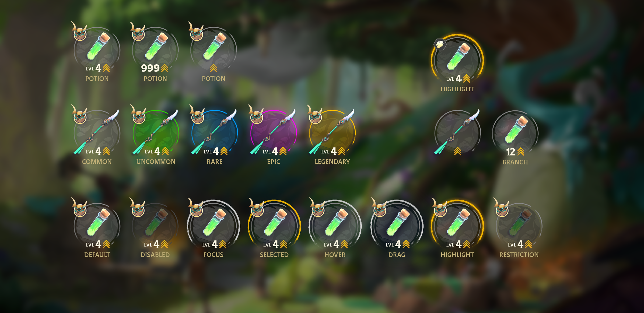Screen dimensions: 644x313
Task: Click the Disabled state potion slot
Action: pos(155,226)
